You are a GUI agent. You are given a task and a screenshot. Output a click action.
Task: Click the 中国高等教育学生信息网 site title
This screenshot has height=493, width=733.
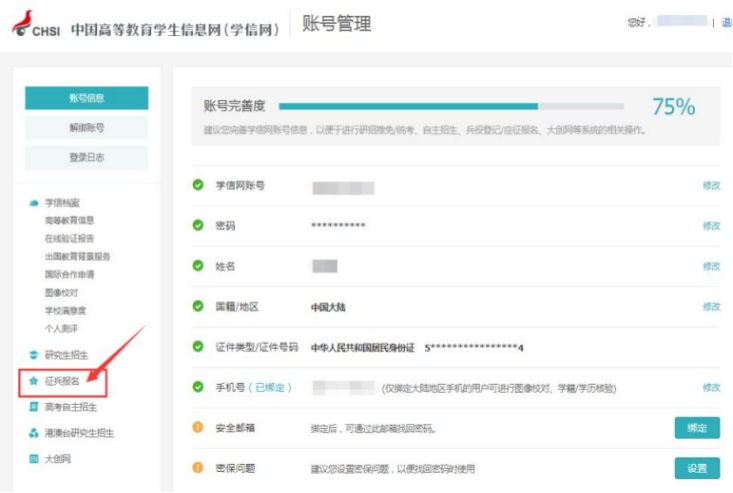[x=175, y=29]
